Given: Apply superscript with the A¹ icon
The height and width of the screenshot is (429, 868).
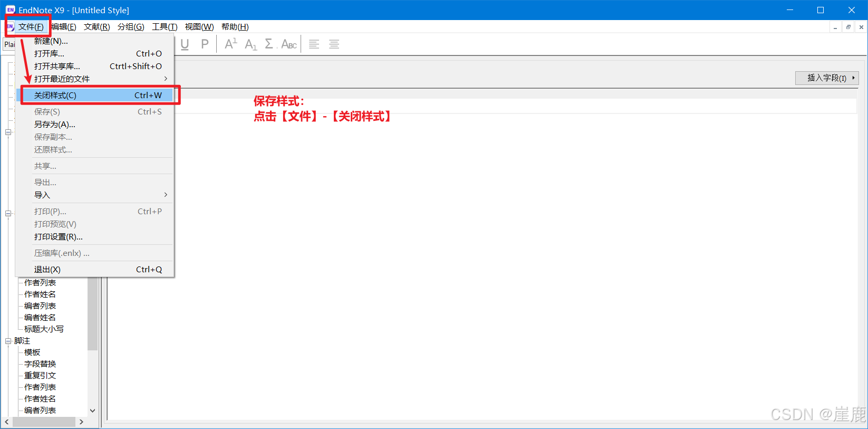Looking at the screenshot, I should 230,44.
